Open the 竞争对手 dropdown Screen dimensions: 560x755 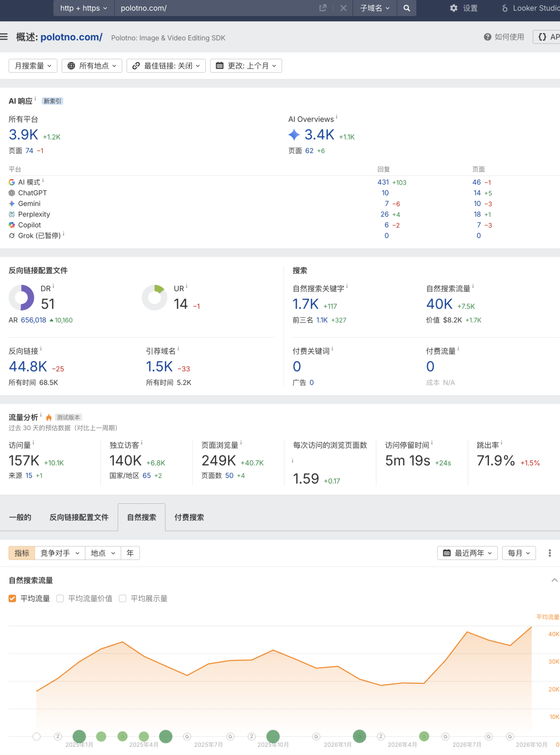tap(60, 553)
